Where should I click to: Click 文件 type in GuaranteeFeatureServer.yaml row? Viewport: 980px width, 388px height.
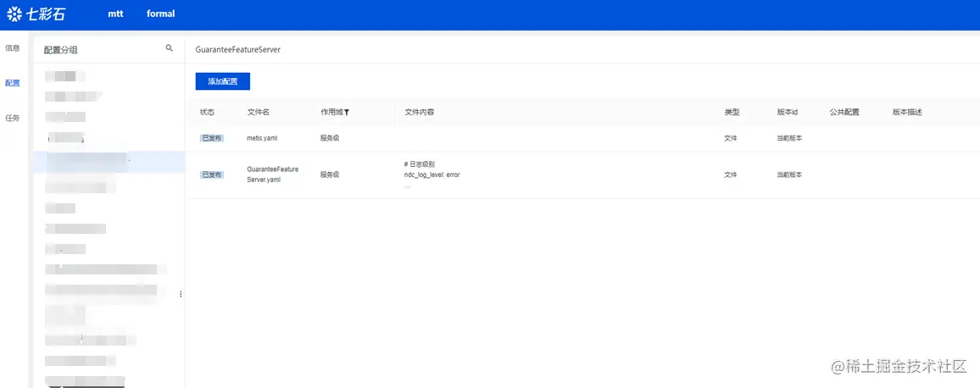click(x=731, y=175)
